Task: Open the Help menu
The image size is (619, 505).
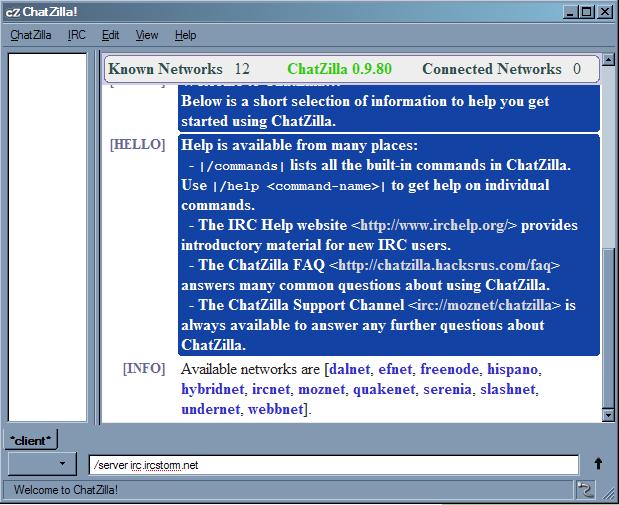Action: (x=186, y=35)
